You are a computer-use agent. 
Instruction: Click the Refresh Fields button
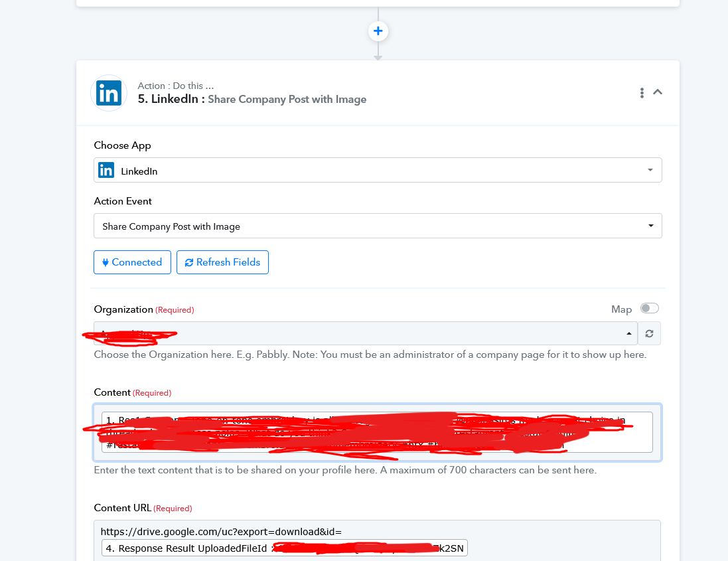click(222, 262)
